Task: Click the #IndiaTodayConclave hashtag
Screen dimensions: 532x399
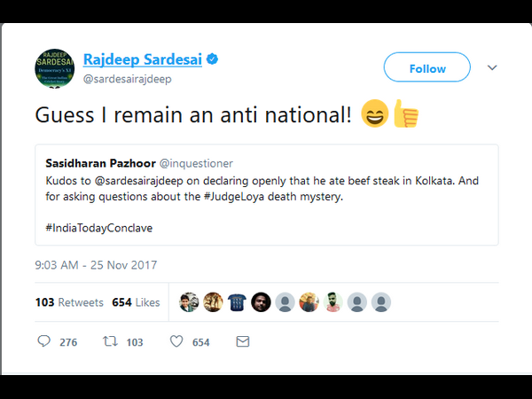Action: click(x=99, y=228)
